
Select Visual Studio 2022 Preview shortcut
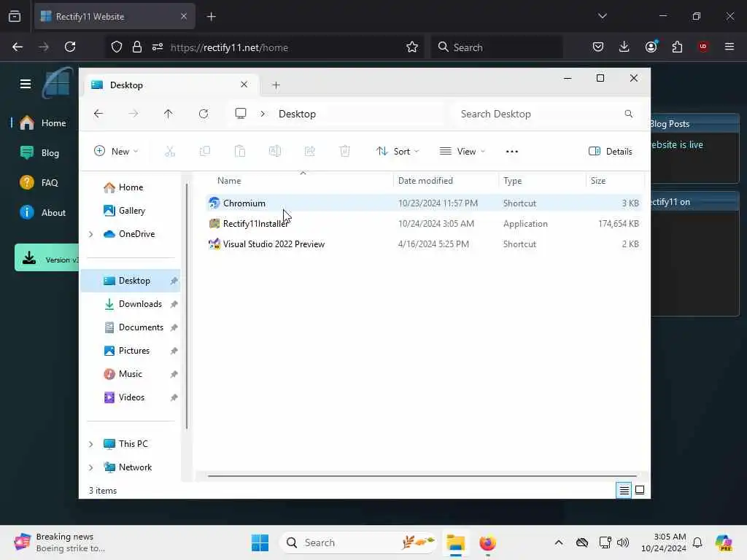pos(423,244)
